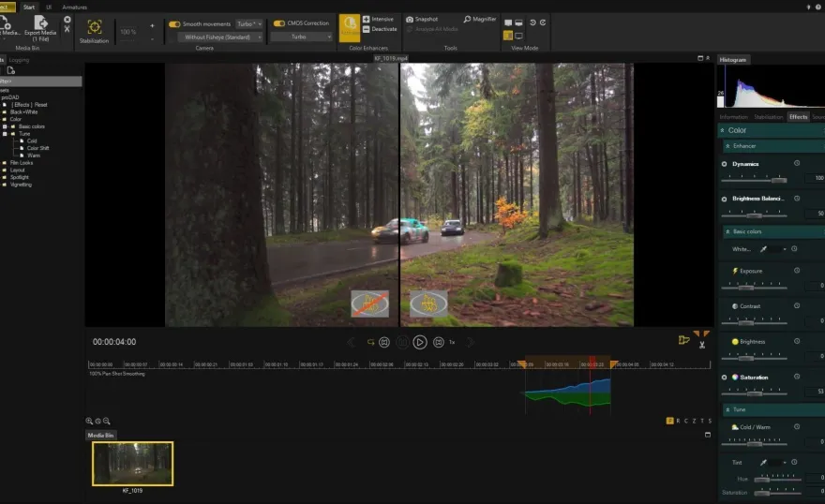The image size is (825, 504).
Task: Click the previous frame button
Action: click(x=384, y=342)
